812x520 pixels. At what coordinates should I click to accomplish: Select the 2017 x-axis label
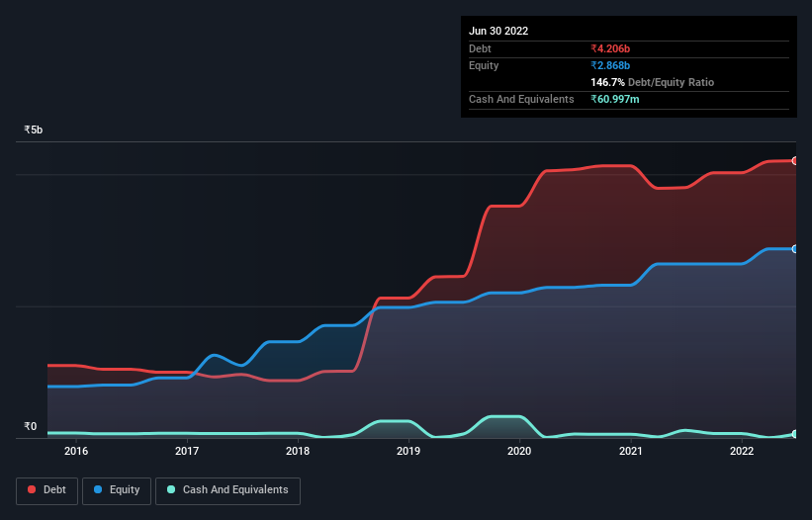coord(187,451)
